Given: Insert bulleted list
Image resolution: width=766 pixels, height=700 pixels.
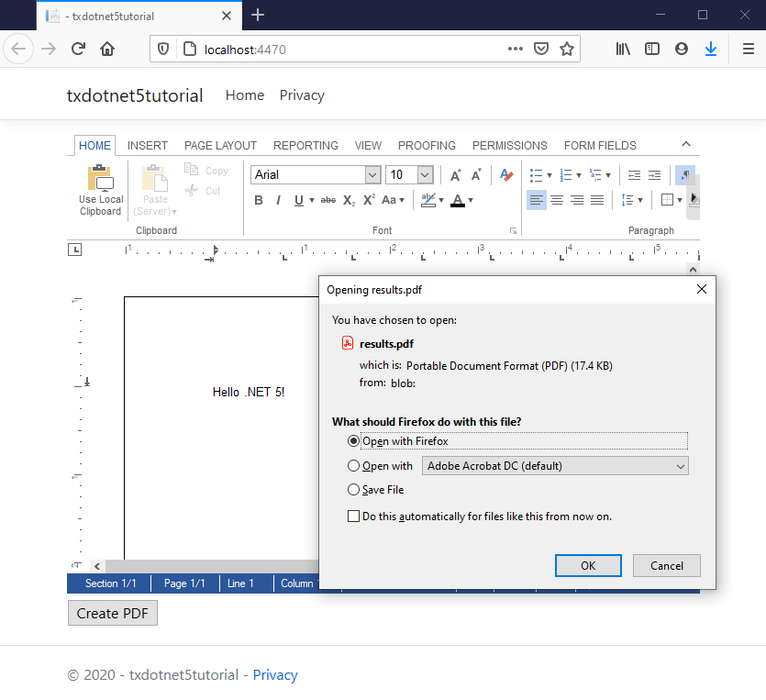Looking at the screenshot, I should pyautogui.click(x=536, y=175).
